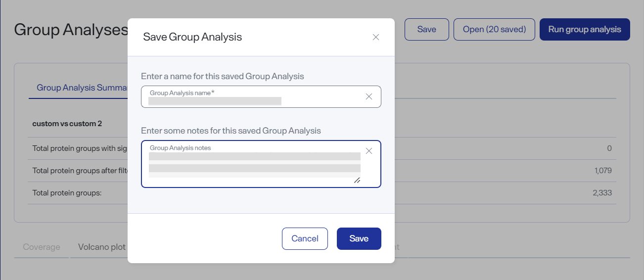
Task: Open the Volcano plot tab
Action: (x=102, y=247)
